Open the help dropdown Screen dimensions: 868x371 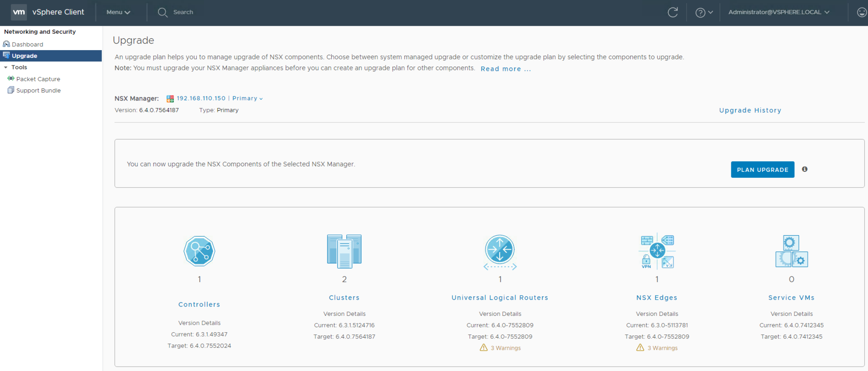pyautogui.click(x=704, y=13)
